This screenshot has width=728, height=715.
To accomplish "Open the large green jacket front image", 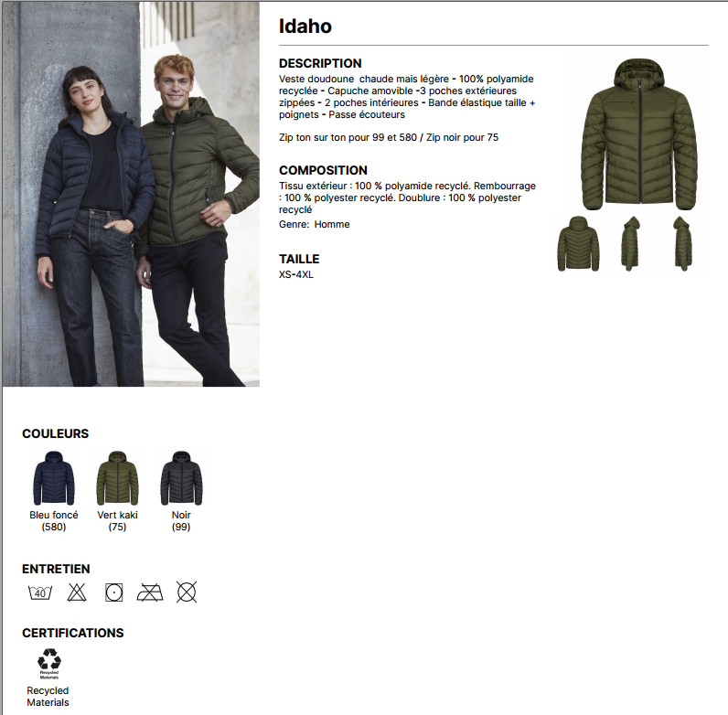I will click(639, 133).
